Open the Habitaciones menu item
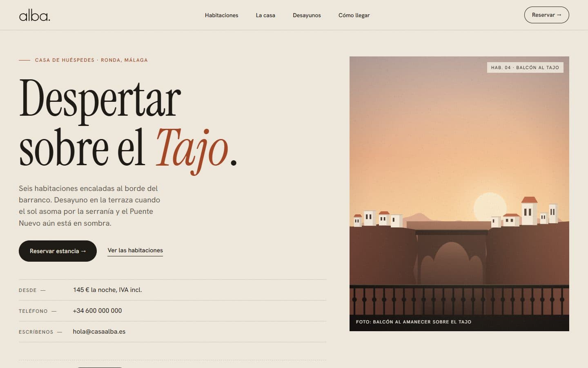Image resolution: width=588 pixels, height=368 pixels. pos(221,15)
